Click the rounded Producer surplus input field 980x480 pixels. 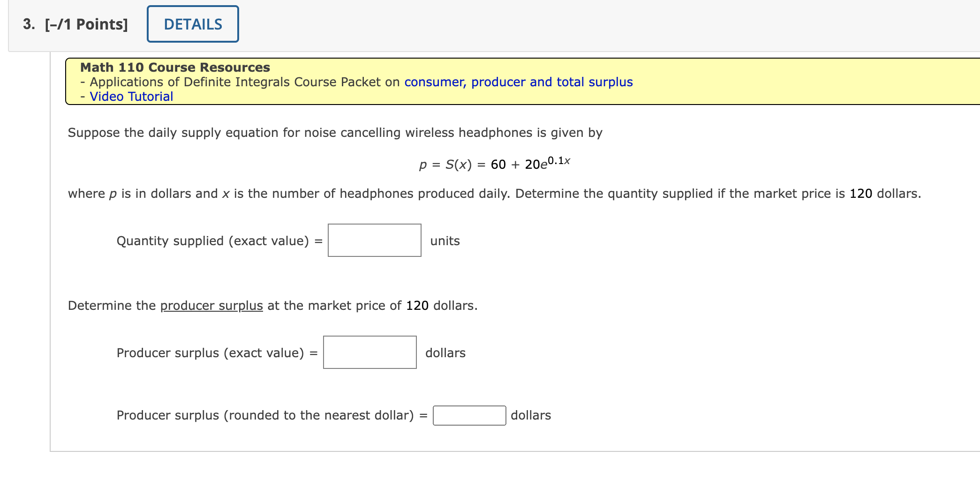pyautogui.click(x=469, y=415)
